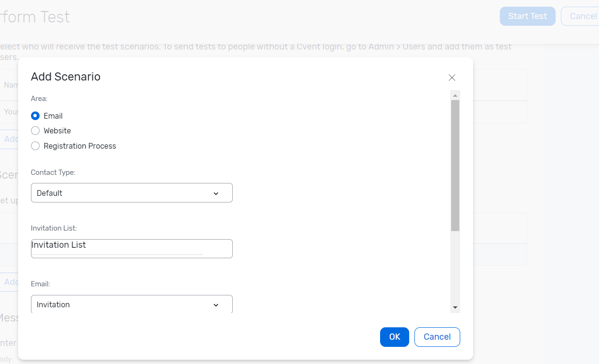Select the Website radio option
The image size is (599, 364).
point(35,131)
